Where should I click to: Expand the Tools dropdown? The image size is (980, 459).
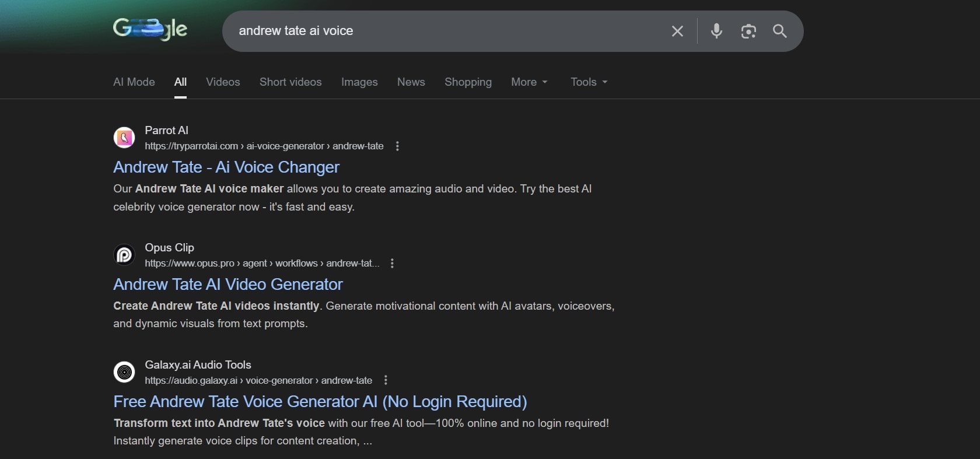click(589, 82)
